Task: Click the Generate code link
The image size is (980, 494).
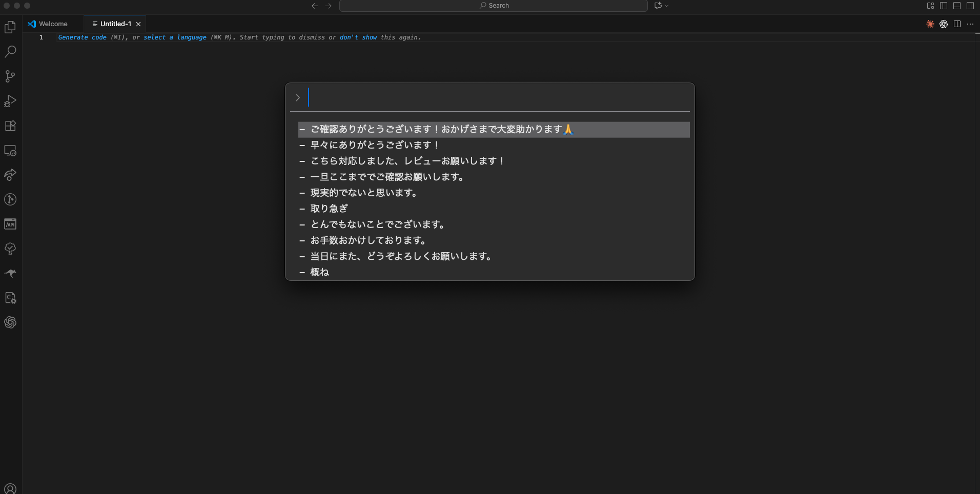Action: [x=83, y=37]
